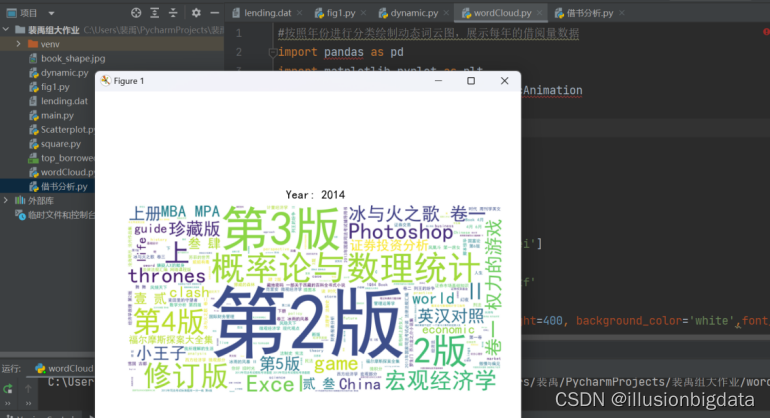This screenshot has width=770, height=420.
Task: Expand the venv folder arrow
Action: click(19, 44)
